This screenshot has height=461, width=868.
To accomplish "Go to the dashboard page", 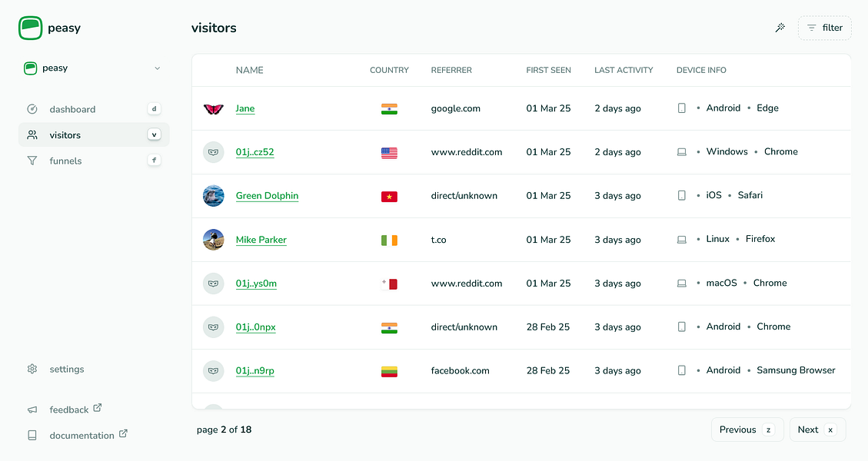I will pos(72,109).
